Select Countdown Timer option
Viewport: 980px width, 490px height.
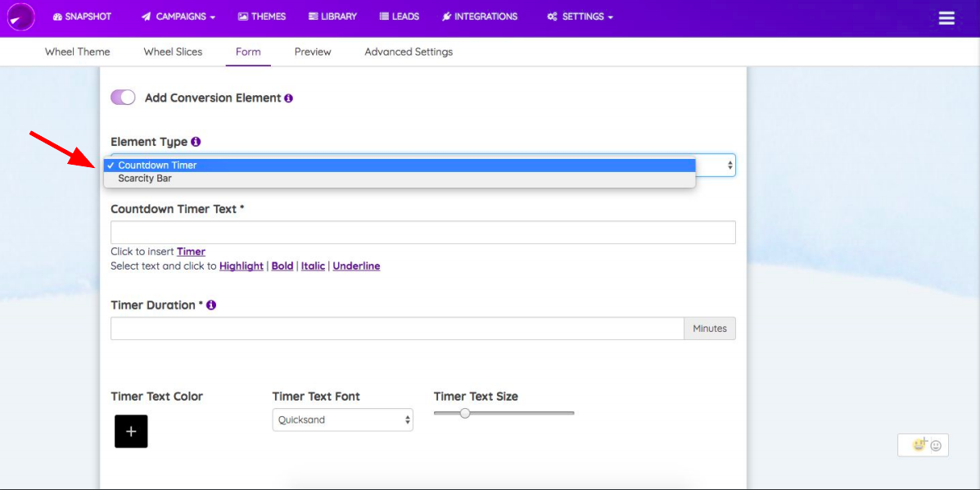tap(400, 166)
